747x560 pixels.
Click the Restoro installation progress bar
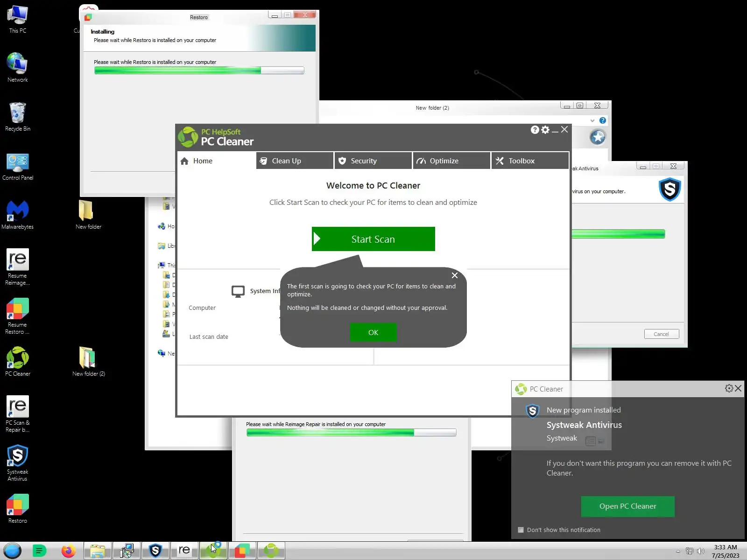199,70
